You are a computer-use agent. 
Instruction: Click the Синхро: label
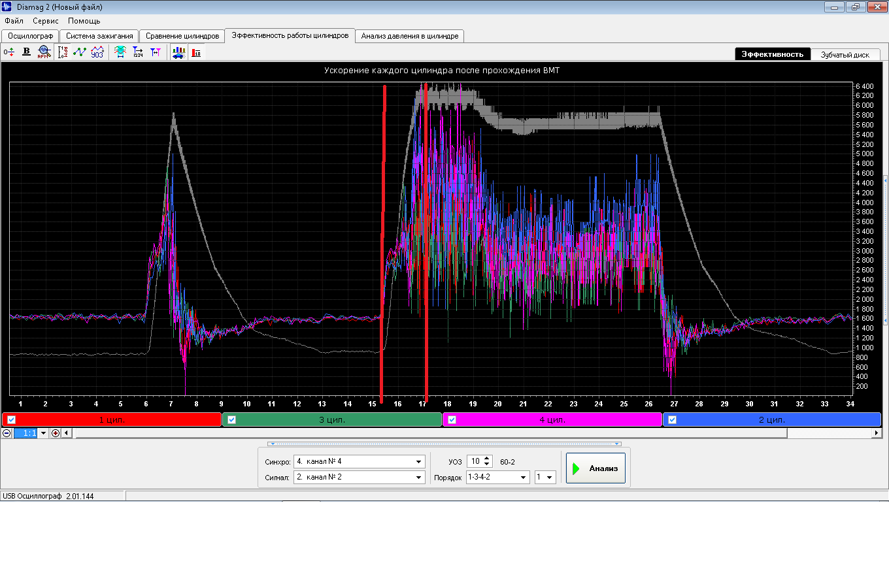pos(278,462)
